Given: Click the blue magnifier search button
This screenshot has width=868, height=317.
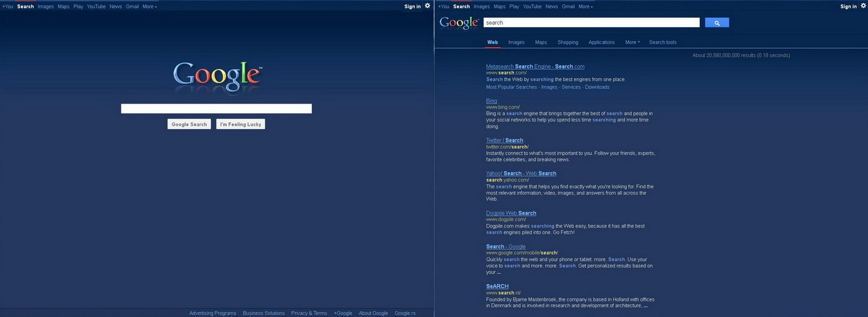Looking at the screenshot, I should [717, 22].
